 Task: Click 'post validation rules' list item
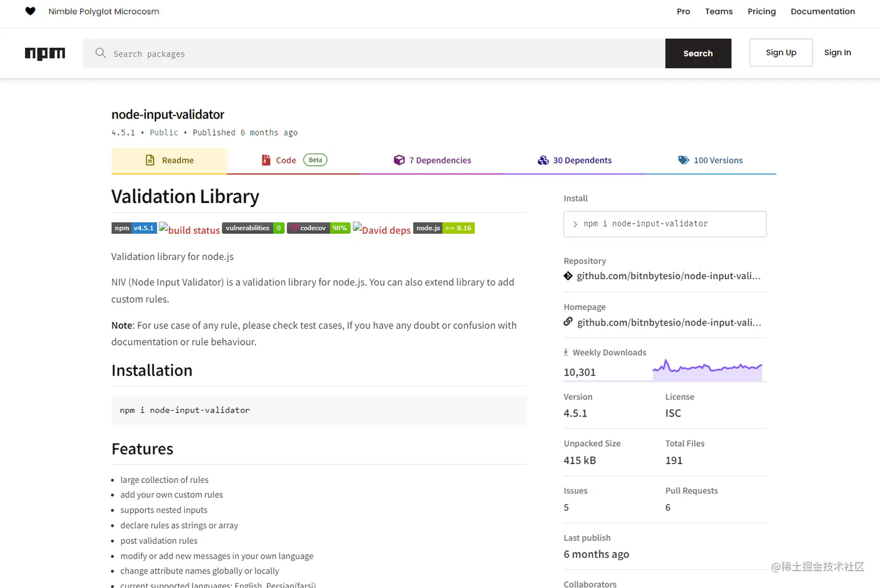(x=159, y=541)
